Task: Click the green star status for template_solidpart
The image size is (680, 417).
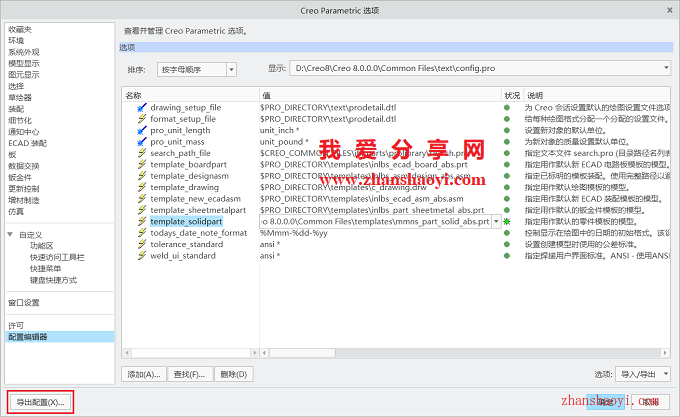Action: [507, 222]
